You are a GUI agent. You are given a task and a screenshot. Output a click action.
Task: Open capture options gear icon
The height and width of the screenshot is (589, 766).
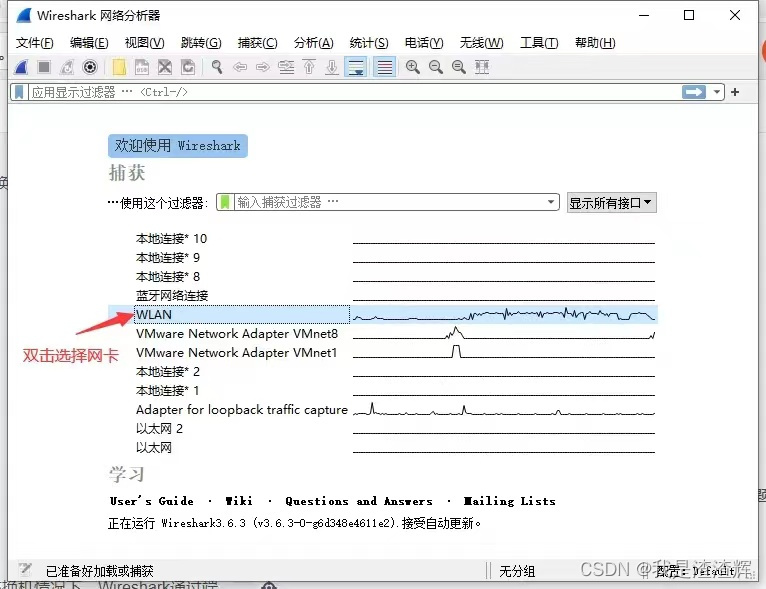tap(90, 67)
